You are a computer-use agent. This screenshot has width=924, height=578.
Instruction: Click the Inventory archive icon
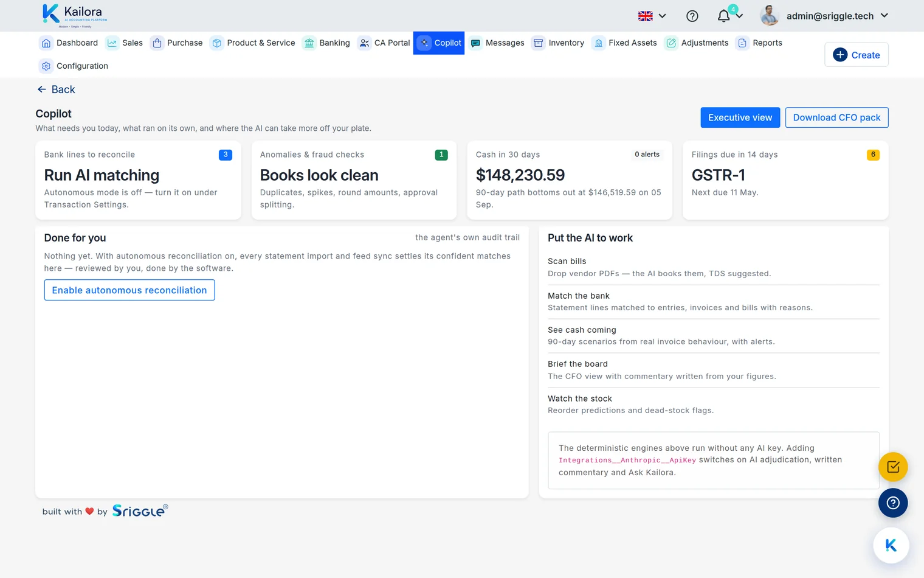[x=539, y=43]
